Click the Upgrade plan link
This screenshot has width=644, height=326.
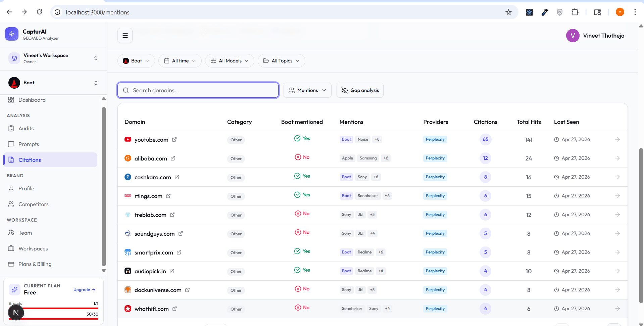[84, 290]
